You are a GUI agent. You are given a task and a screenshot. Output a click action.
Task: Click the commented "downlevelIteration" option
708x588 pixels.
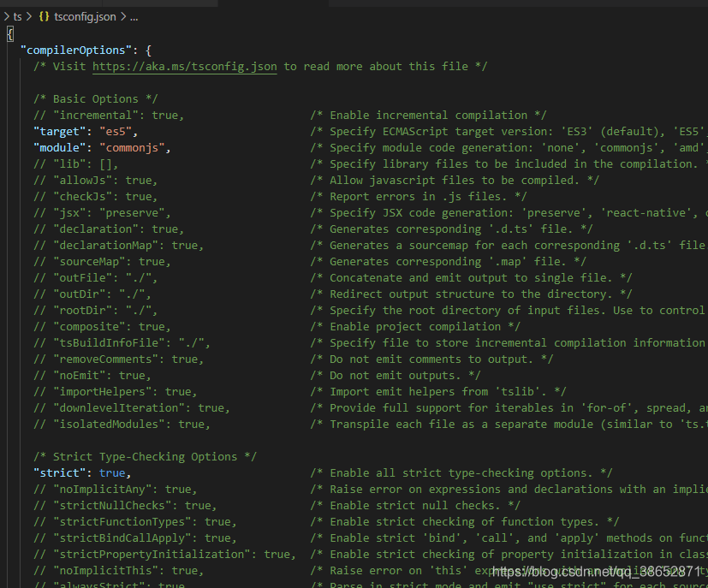pyautogui.click(x=132, y=407)
